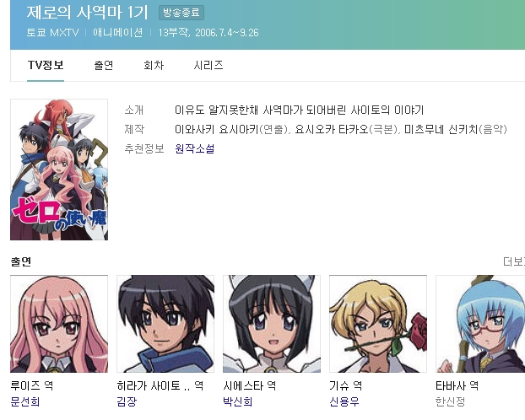
Task: Click voice actor 신용우 link
Action: 344,401
